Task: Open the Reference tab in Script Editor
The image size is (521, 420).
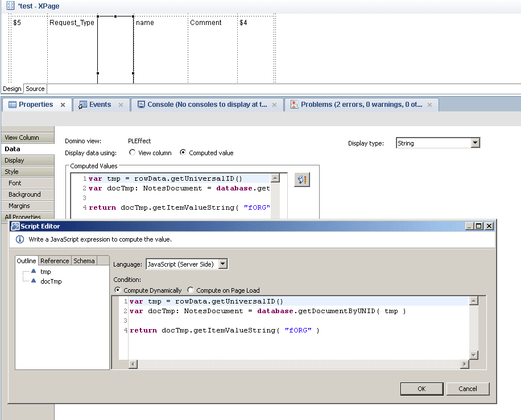Action: (x=55, y=261)
